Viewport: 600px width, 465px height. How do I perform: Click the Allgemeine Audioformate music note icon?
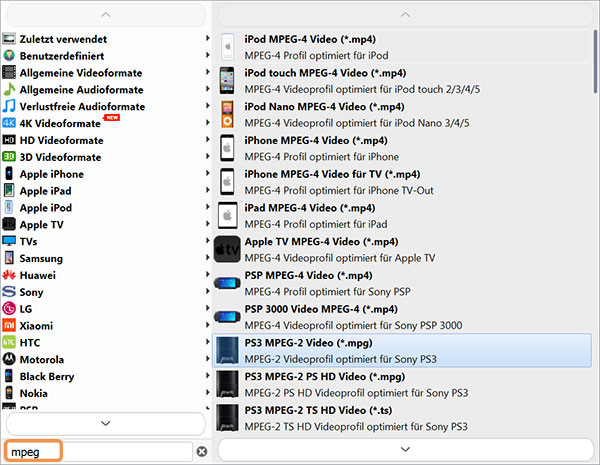click(9, 90)
